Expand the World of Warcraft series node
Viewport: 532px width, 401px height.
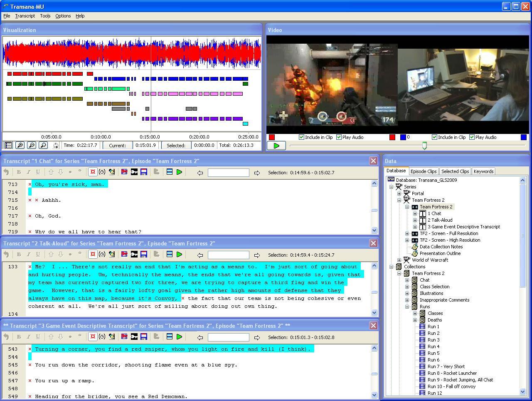click(399, 260)
